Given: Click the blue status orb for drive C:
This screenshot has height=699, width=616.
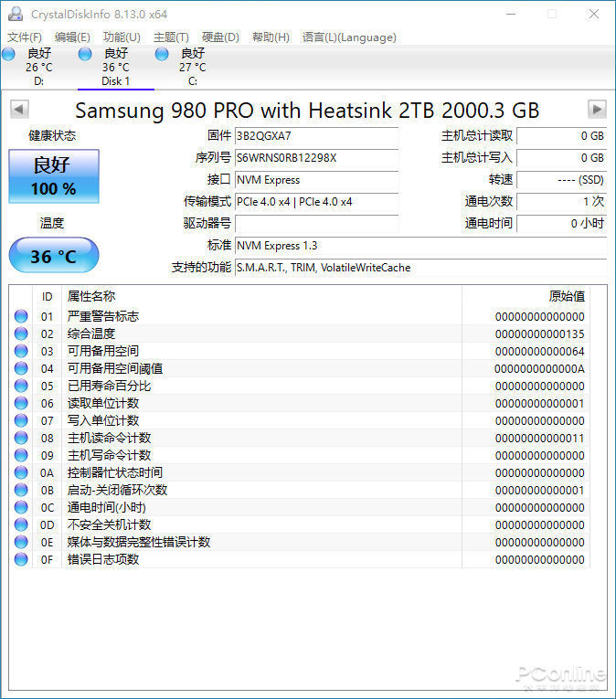Looking at the screenshot, I should [162, 55].
